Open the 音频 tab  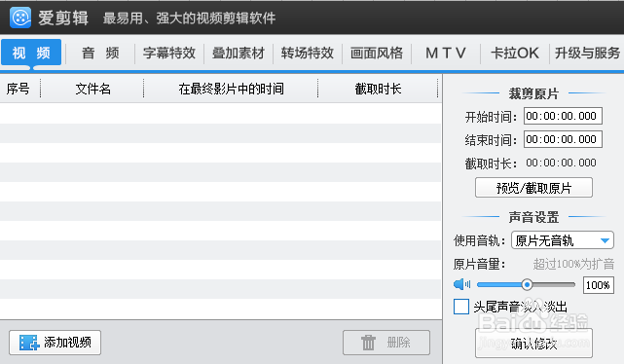coord(100,53)
